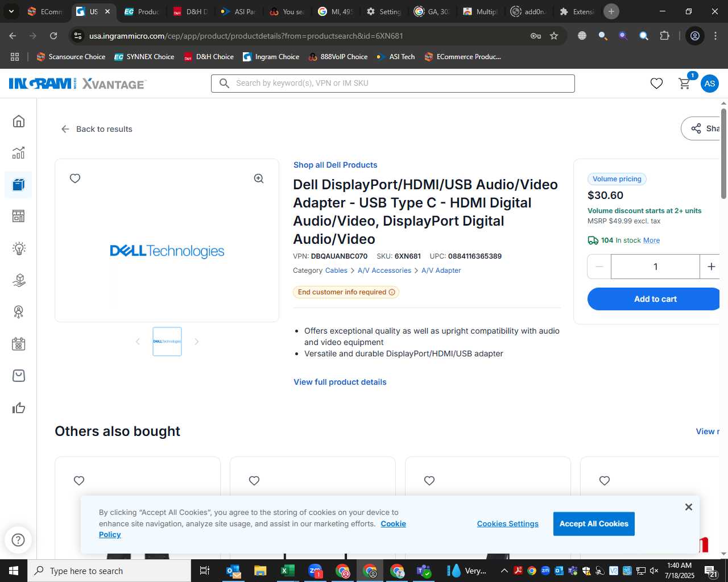The height and width of the screenshot is (582, 728).
Task: Show previous product thumbnail arrow
Action: pos(138,342)
